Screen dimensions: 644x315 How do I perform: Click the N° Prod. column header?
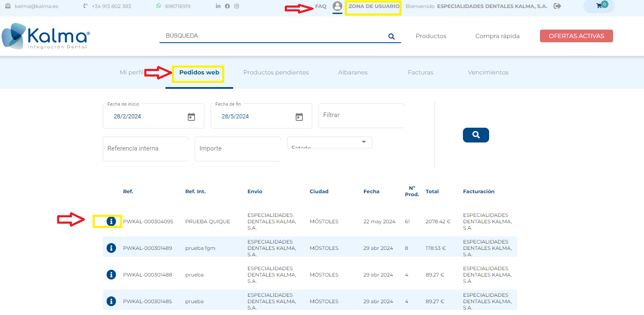412,191
